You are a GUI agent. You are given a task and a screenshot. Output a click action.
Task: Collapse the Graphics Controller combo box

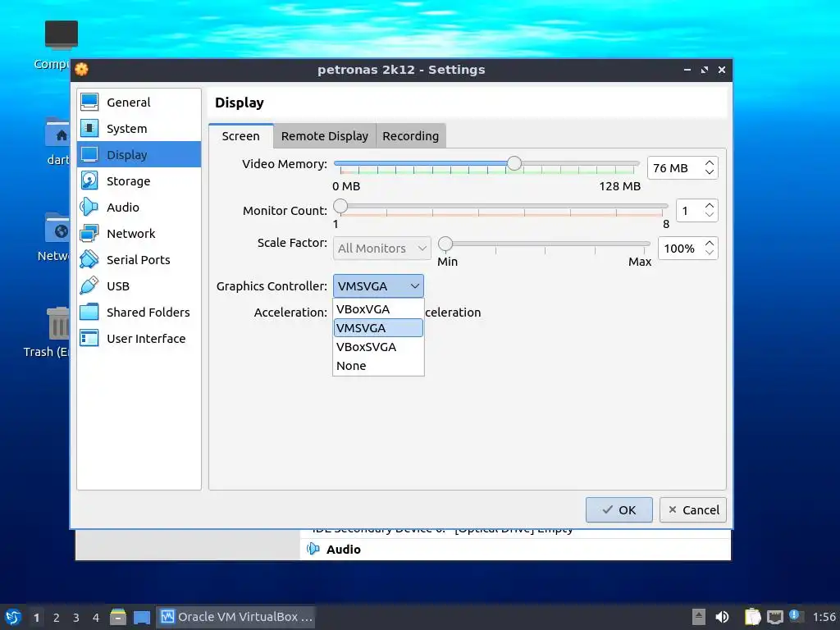(x=378, y=286)
